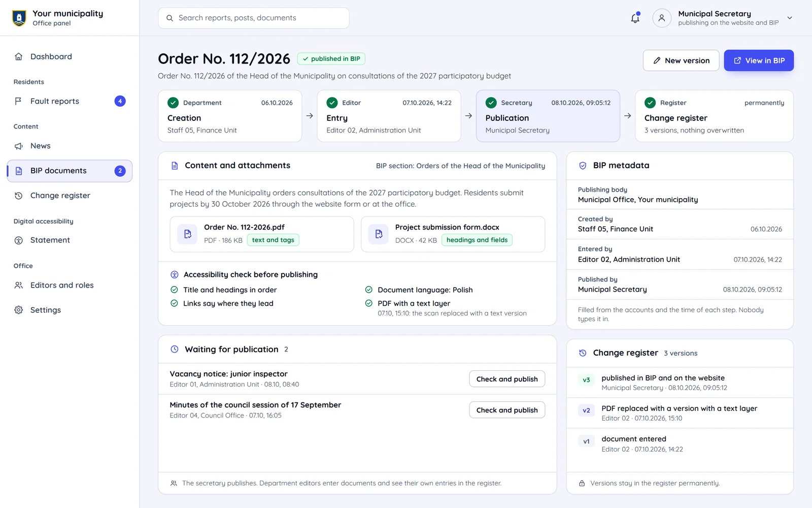The height and width of the screenshot is (508, 812).
Task: Open Fault reports in the sidebar
Action: pyautogui.click(x=70, y=101)
